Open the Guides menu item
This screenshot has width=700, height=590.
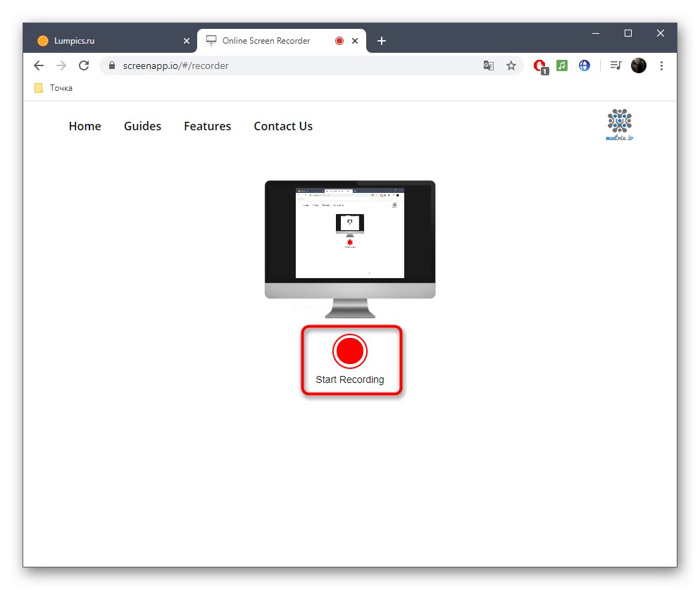pyautogui.click(x=142, y=126)
